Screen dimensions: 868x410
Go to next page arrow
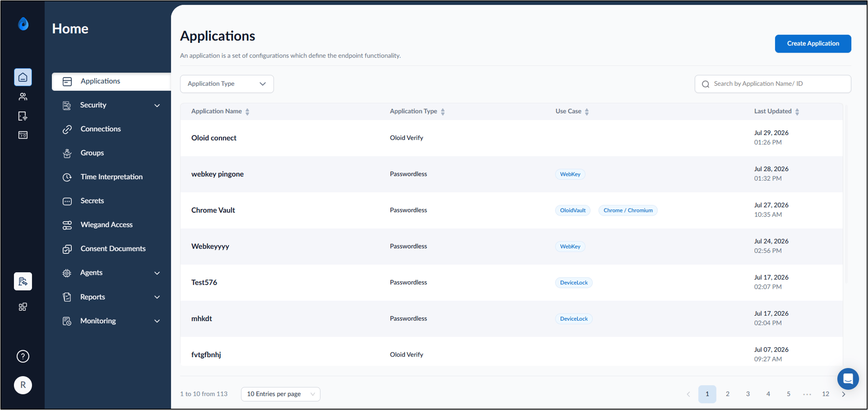click(x=843, y=394)
